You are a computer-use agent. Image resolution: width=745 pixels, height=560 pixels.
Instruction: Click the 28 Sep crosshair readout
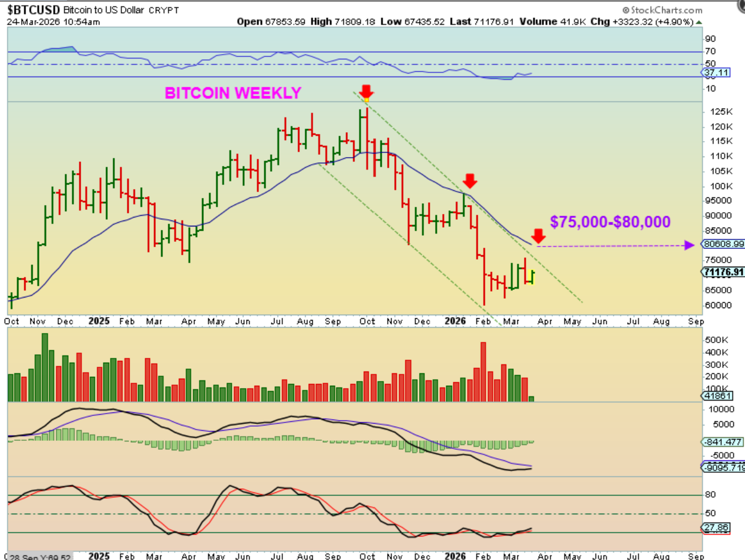[41, 556]
